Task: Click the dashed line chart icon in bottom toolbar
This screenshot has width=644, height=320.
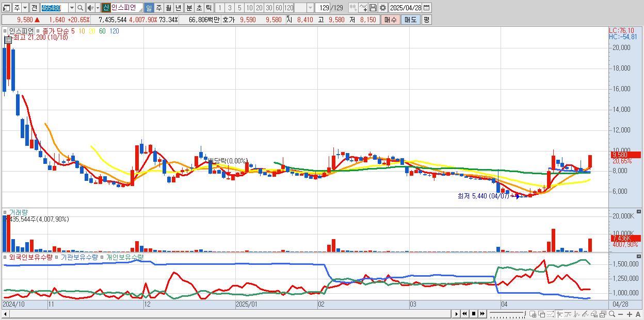Action: (550, 314)
